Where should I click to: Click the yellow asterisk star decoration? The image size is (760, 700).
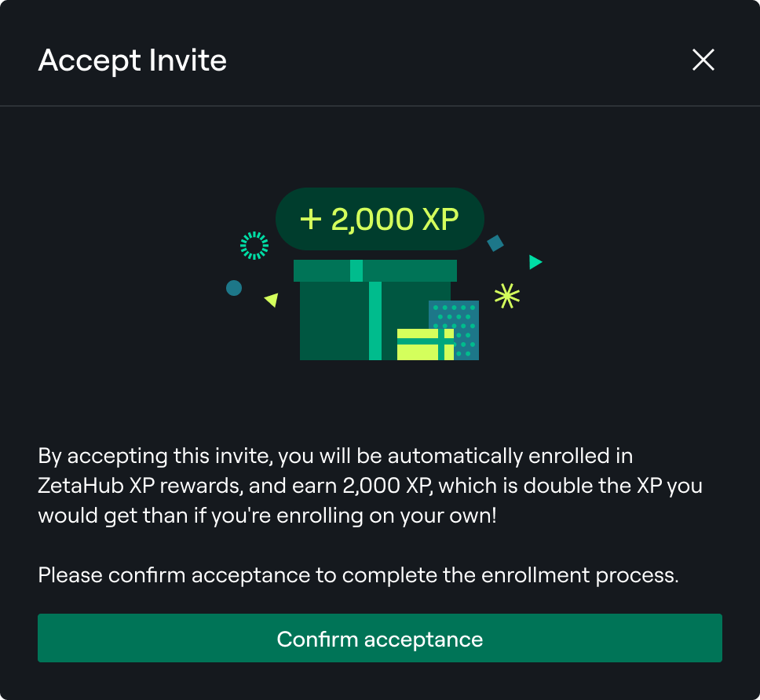(x=507, y=295)
